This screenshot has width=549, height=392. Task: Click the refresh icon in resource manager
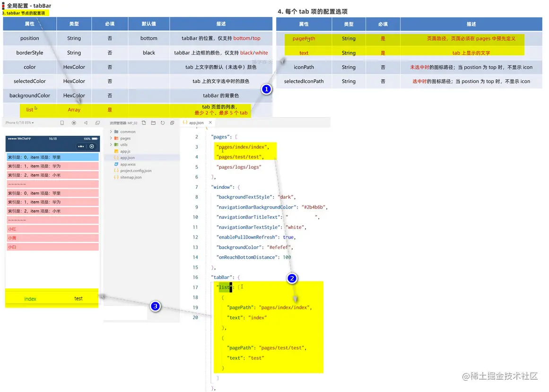[163, 123]
